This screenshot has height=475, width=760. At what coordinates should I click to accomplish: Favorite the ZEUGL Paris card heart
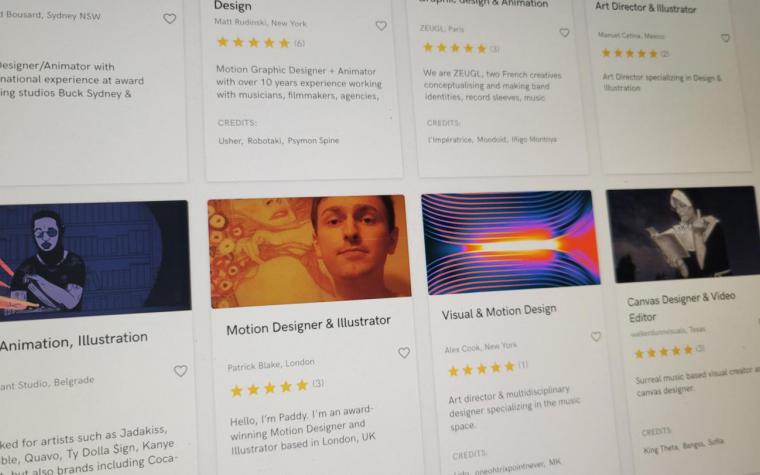point(564,32)
